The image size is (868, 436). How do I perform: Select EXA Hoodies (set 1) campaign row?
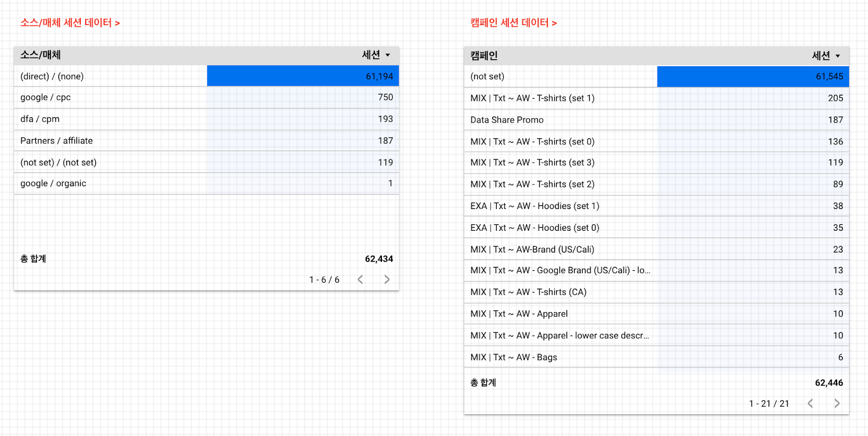(656, 206)
